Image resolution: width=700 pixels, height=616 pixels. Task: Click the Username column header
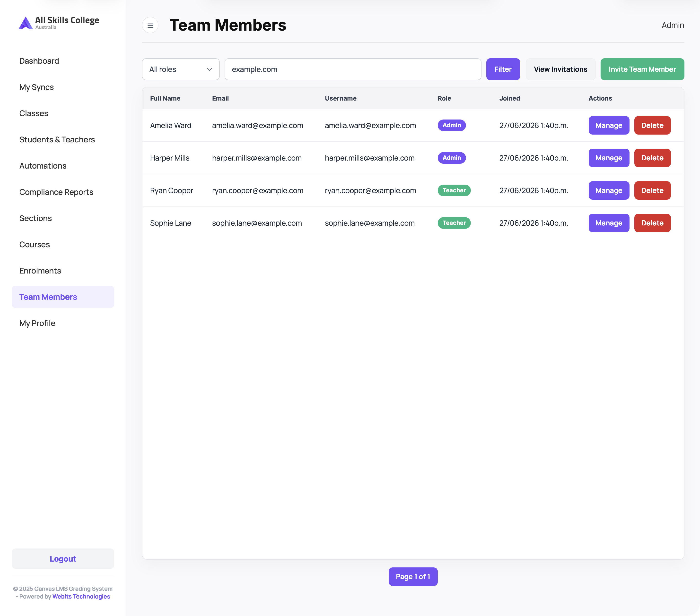(341, 98)
